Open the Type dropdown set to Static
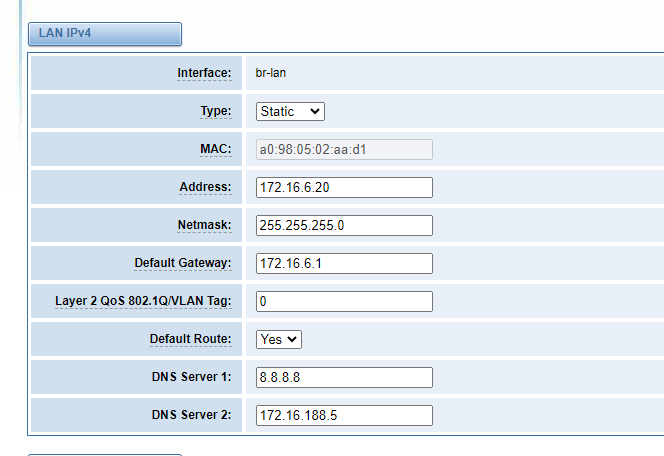The image size is (664, 456). point(290,111)
